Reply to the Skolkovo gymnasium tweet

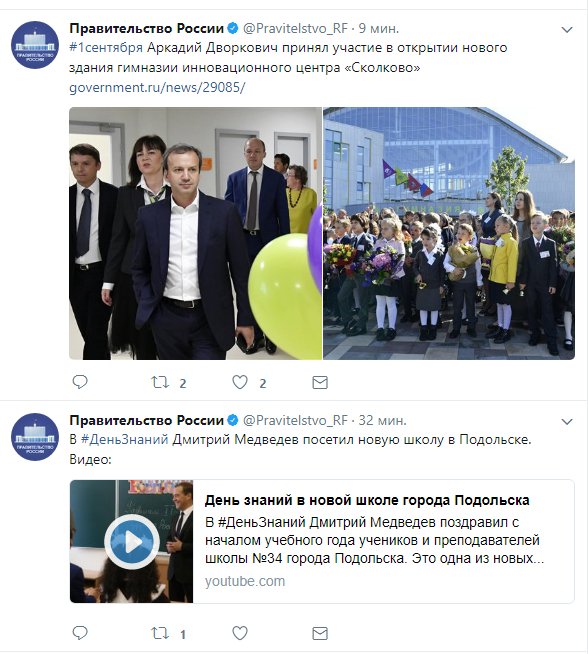coord(80,382)
